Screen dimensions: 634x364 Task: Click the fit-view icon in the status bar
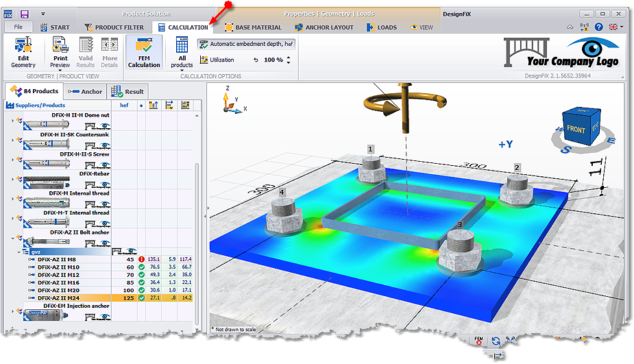511,341
